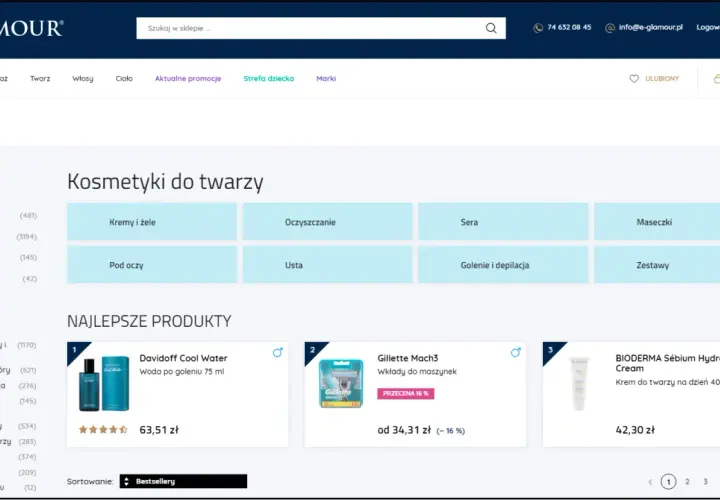The height and width of the screenshot is (500, 720).
Task: Click the sidebar count (3194)
Action: (x=27, y=236)
